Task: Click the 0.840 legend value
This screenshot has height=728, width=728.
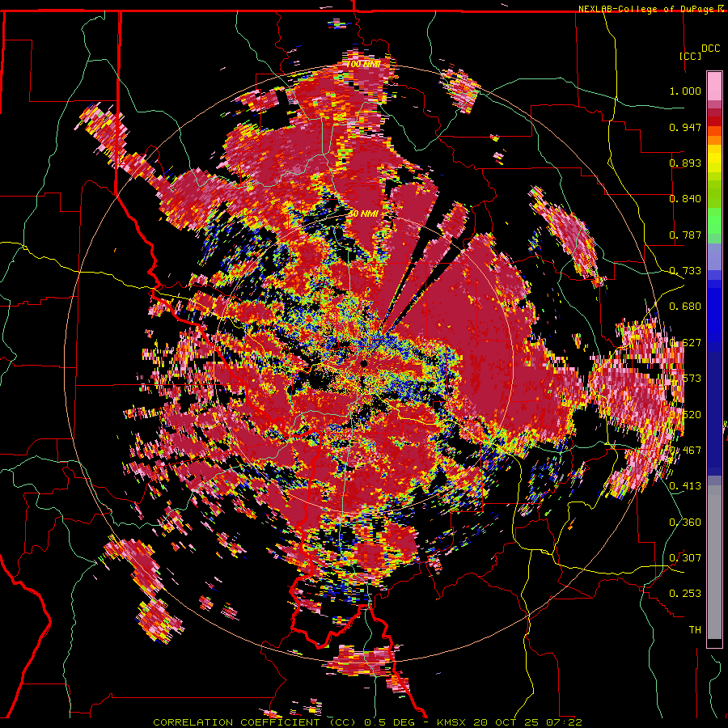Action: [x=685, y=199]
